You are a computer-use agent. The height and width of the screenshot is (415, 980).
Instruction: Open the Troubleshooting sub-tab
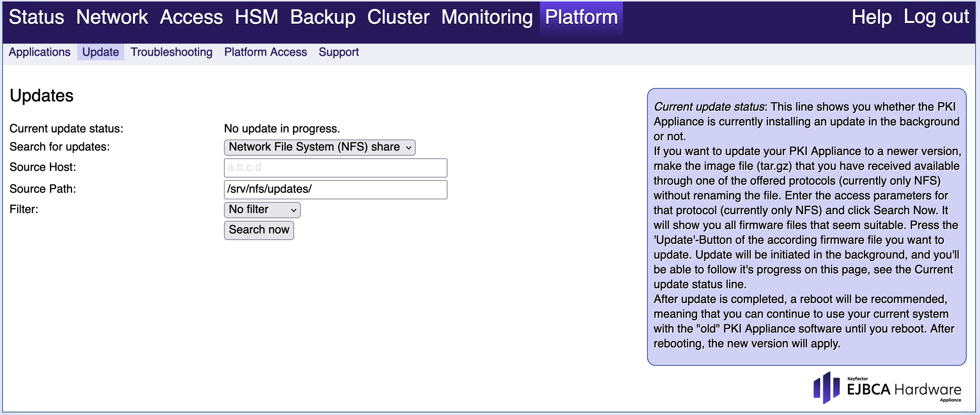[171, 52]
